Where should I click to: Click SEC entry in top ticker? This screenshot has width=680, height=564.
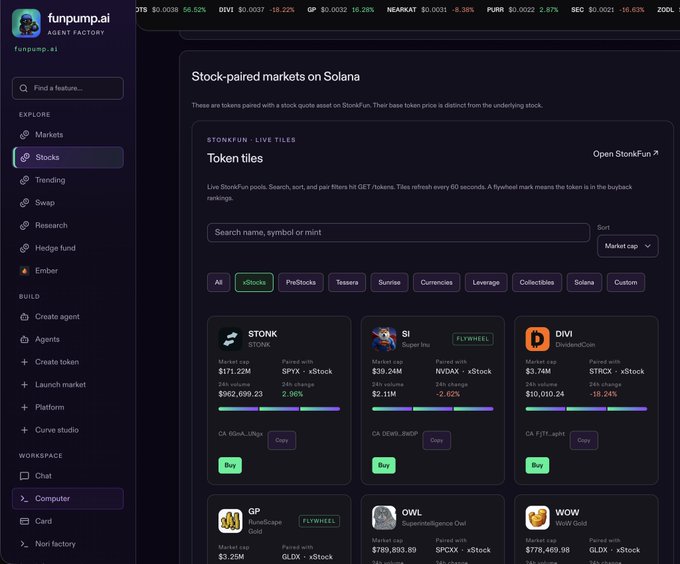[608, 10]
